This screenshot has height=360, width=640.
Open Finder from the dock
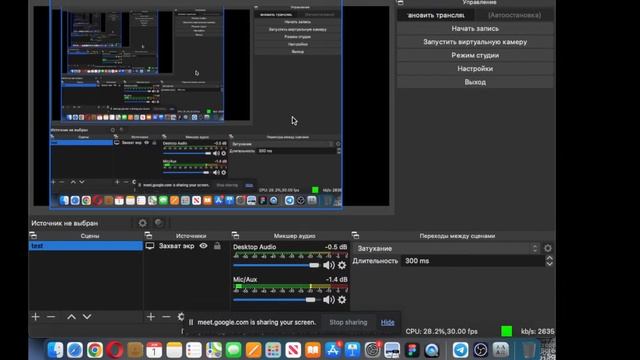(x=55, y=350)
